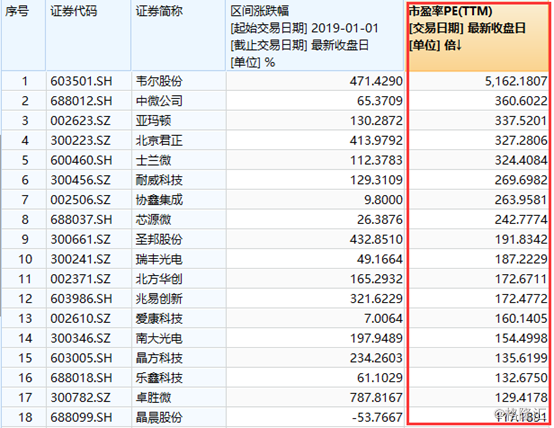This screenshot has height=428, width=554.
Task: Select stock name 兆易创新
Action: click(x=159, y=299)
